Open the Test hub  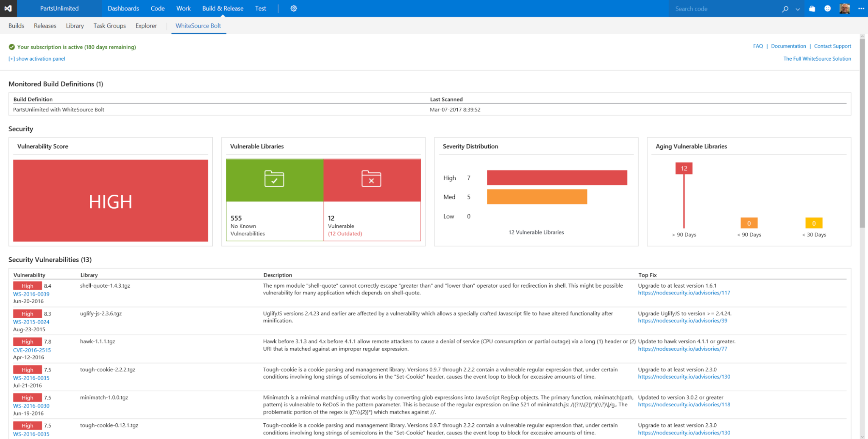(x=261, y=8)
